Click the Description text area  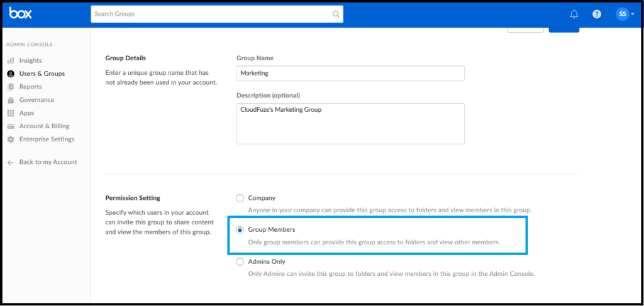click(x=350, y=123)
